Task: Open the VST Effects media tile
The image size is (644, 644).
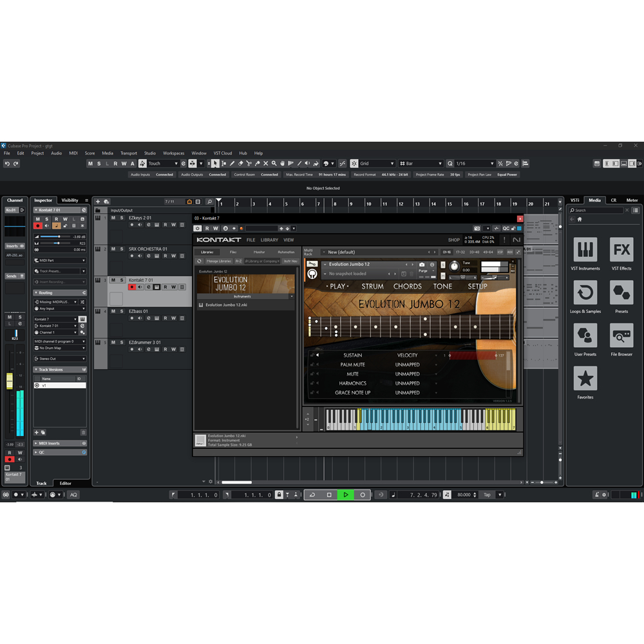Action: coord(621,249)
